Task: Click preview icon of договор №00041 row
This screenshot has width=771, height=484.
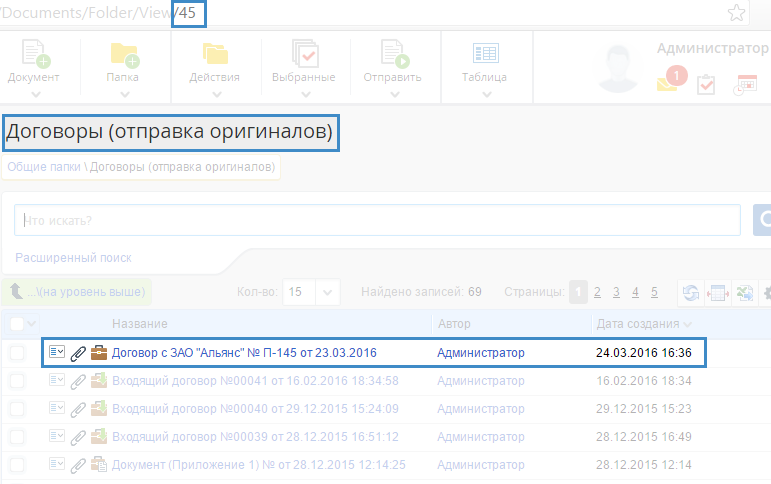Action: (57, 380)
